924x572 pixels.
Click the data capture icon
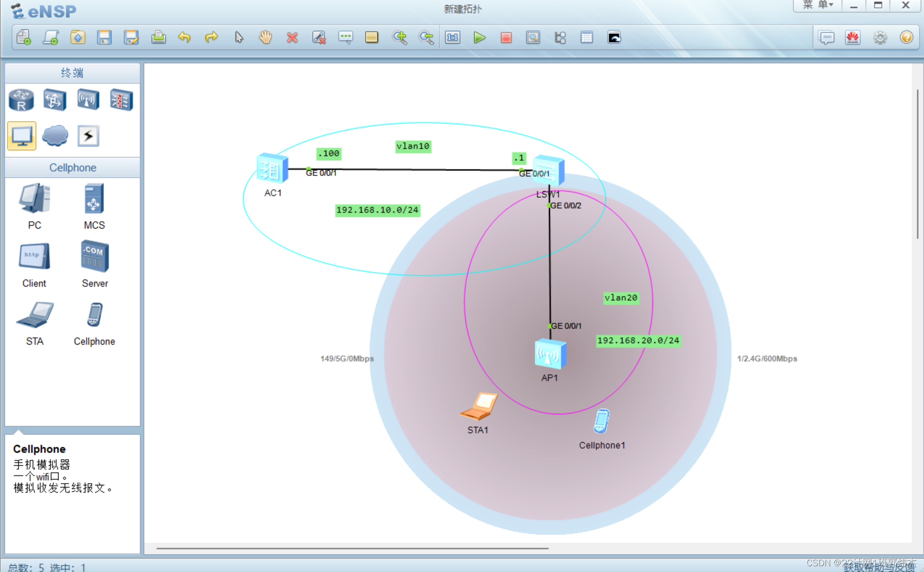click(x=533, y=37)
